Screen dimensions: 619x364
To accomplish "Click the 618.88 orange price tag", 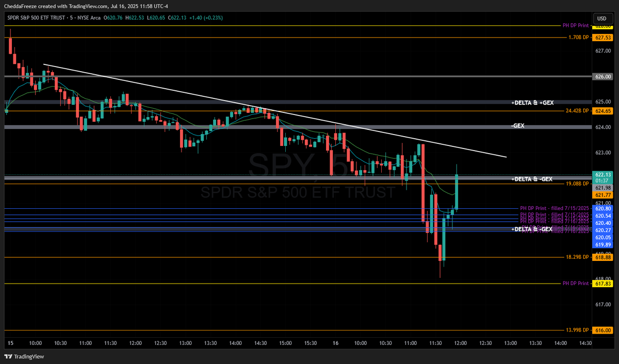I will (602, 257).
